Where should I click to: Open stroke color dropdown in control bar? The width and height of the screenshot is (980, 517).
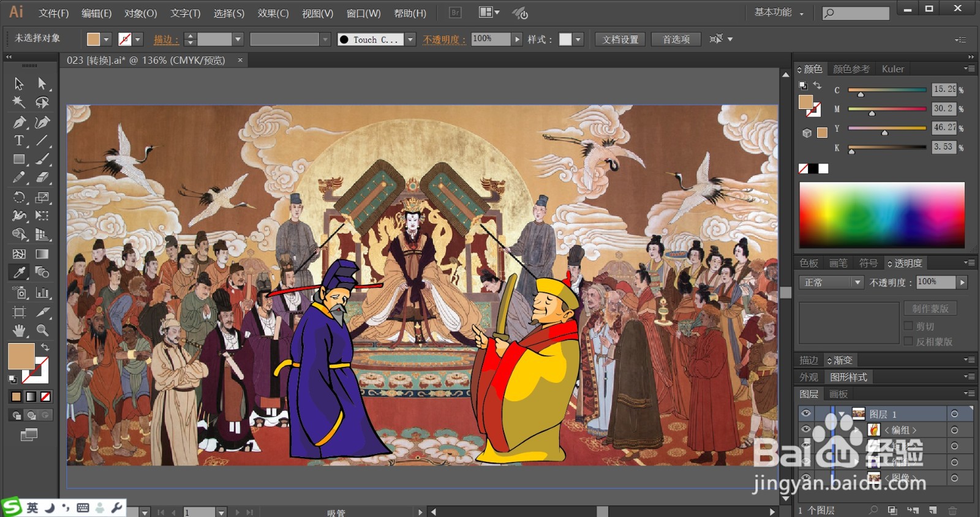pyautogui.click(x=138, y=39)
